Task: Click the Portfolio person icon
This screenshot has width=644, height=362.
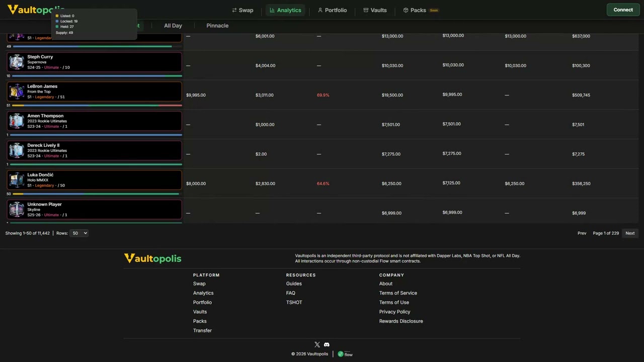Action: pyautogui.click(x=320, y=10)
